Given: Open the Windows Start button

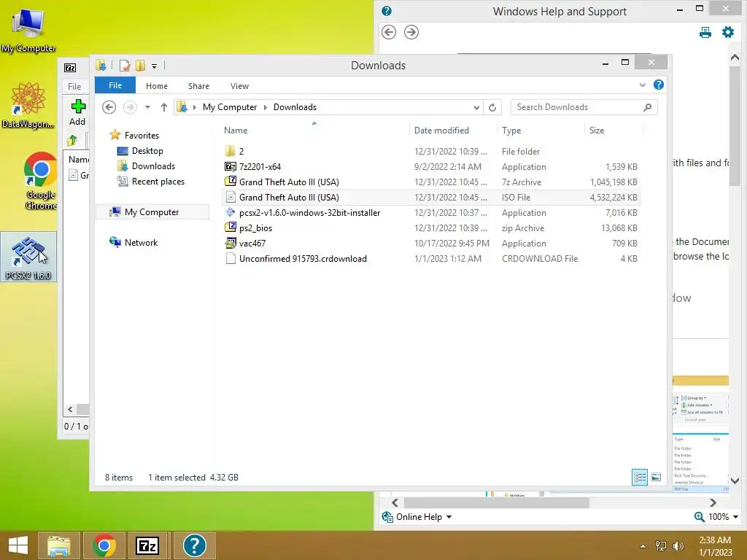Looking at the screenshot, I should [18, 545].
